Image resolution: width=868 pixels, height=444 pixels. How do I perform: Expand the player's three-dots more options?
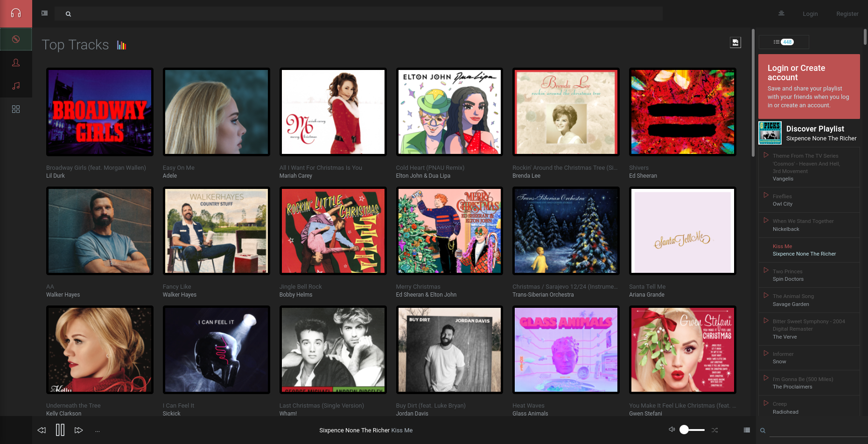point(98,430)
